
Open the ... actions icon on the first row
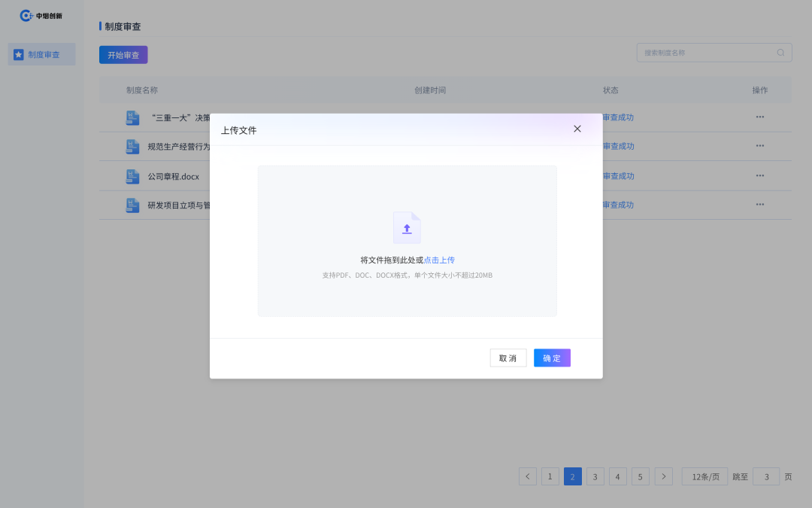[x=759, y=117]
